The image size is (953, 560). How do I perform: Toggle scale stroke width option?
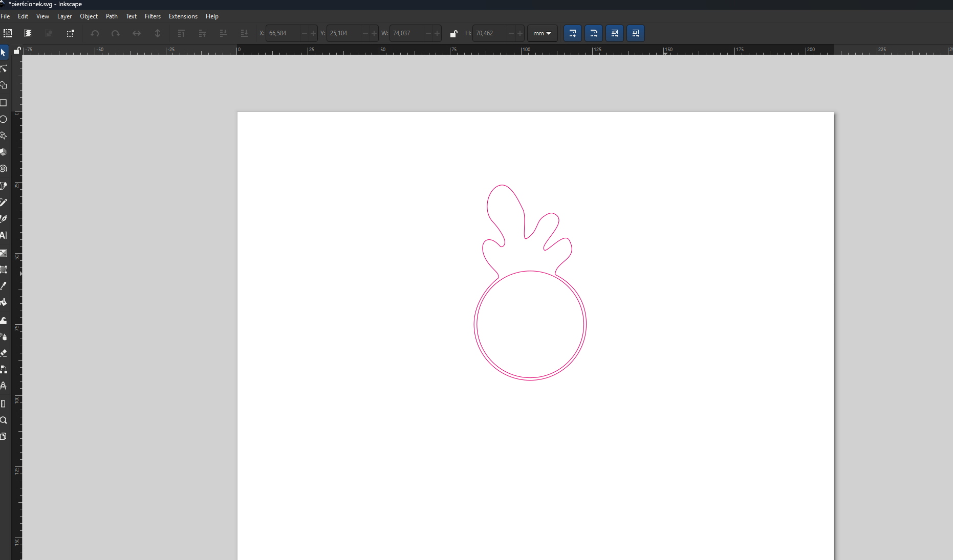click(573, 33)
